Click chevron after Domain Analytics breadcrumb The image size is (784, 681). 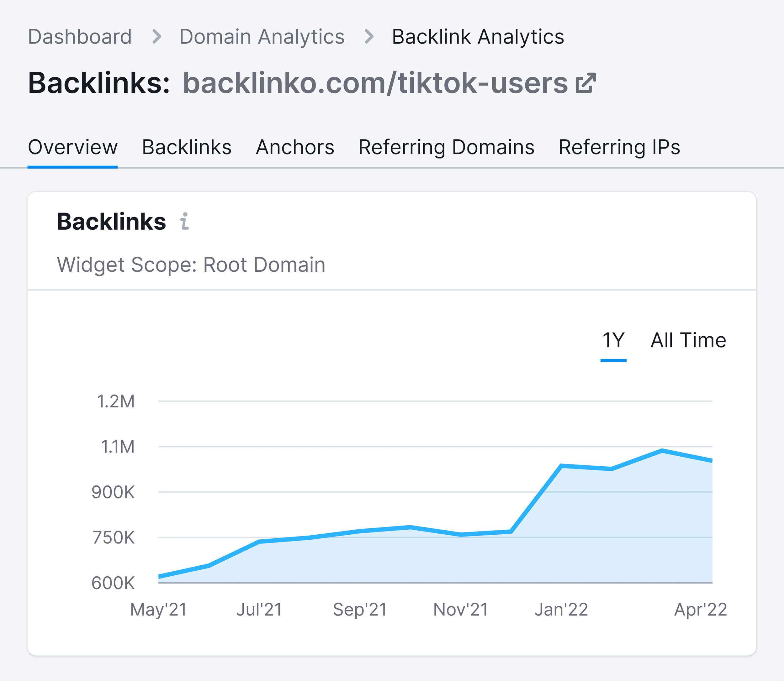click(369, 37)
